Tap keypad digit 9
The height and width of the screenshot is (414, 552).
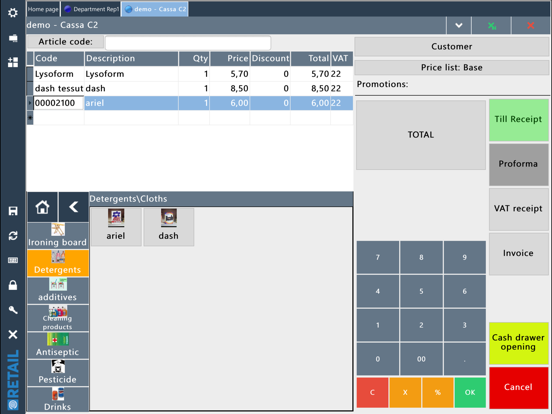(x=465, y=257)
